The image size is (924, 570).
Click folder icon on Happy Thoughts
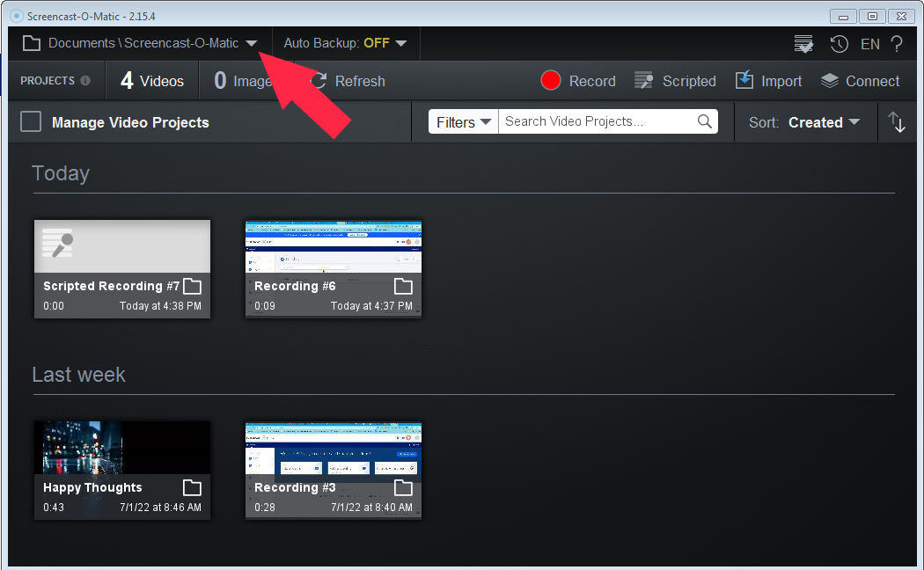(x=192, y=487)
